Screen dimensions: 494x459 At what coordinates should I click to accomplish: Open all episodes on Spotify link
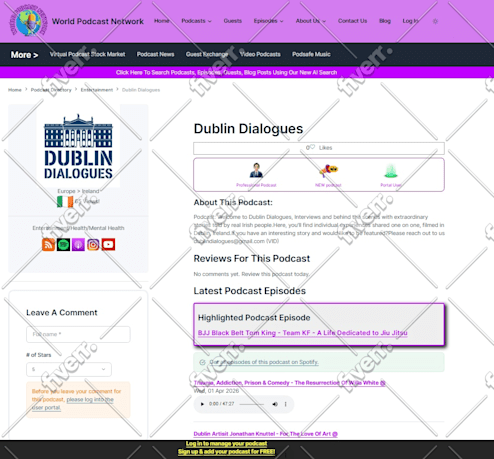click(264, 362)
